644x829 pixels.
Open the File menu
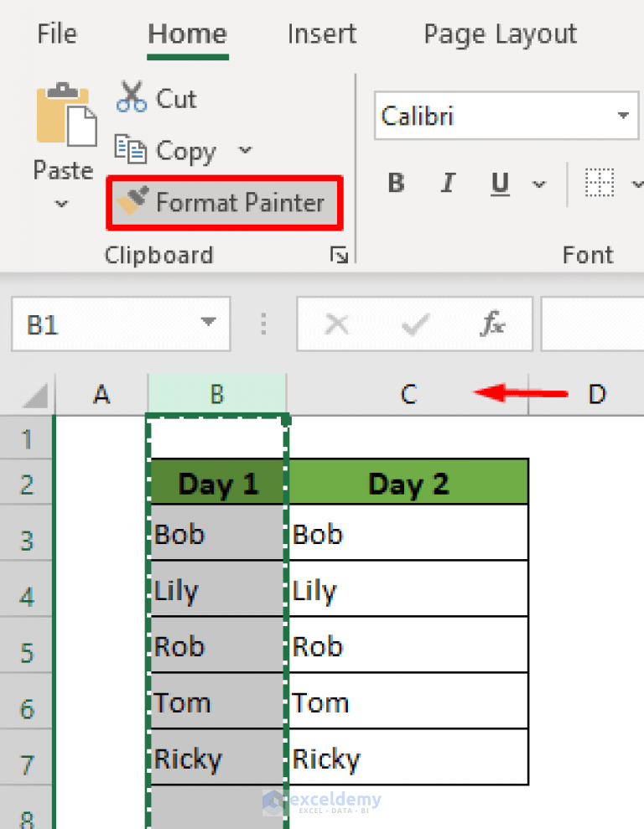pyautogui.click(x=56, y=34)
